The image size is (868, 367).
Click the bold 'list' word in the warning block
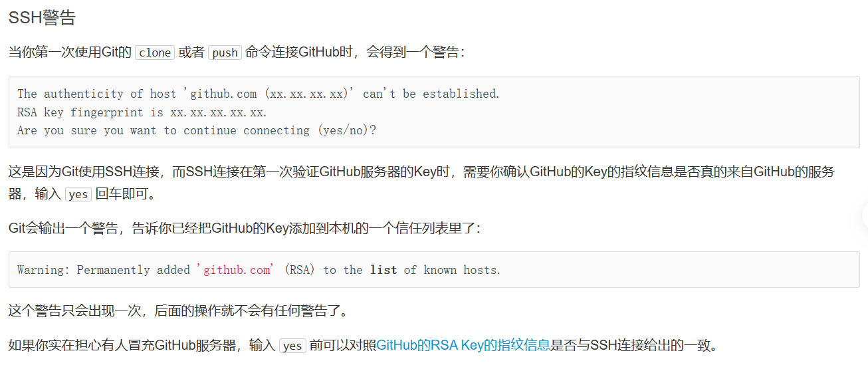[x=383, y=270]
